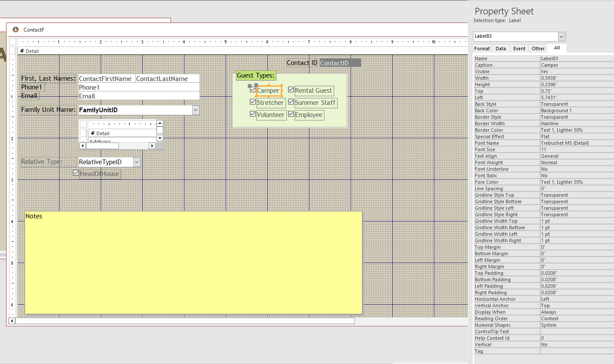Select the 'HeadOfHouse' label
614x364 pixels.
click(x=100, y=174)
